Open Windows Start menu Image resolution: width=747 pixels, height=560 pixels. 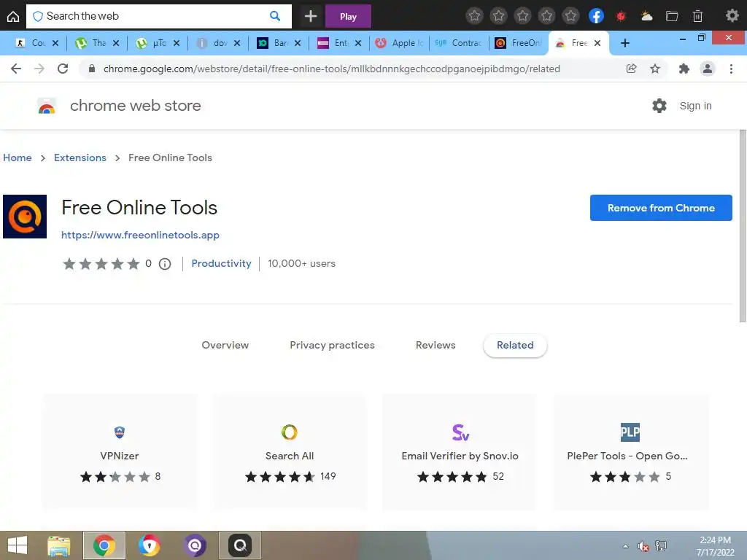(x=18, y=545)
